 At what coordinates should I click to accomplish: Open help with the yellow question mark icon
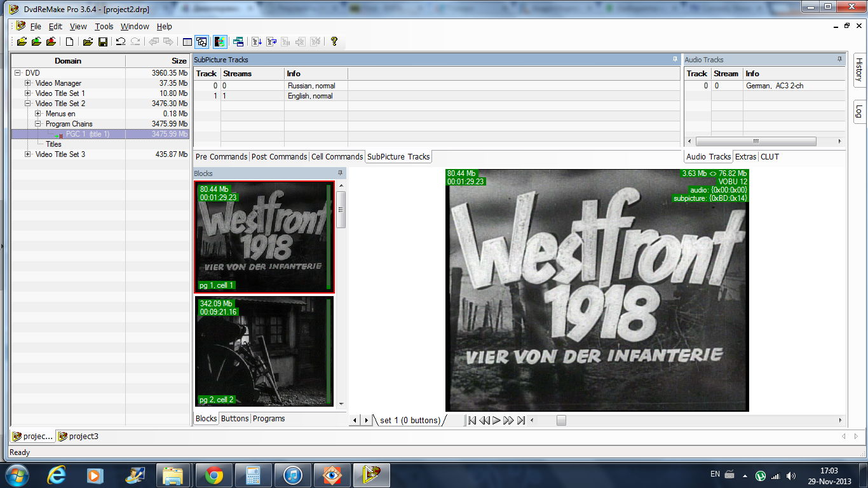[x=334, y=42]
